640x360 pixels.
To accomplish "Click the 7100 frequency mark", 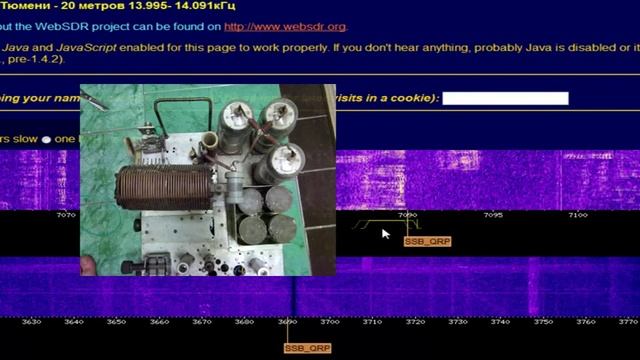I will click(x=578, y=215).
